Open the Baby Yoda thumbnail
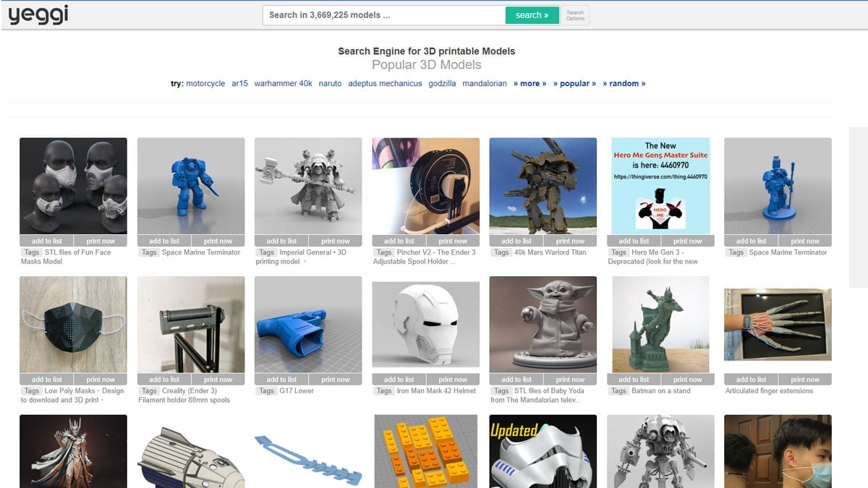This screenshot has height=488, width=868. (x=543, y=325)
